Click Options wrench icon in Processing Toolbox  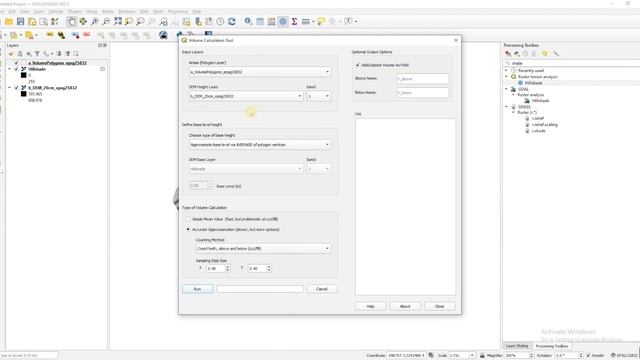pyautogui.click(x=556, y=54)
